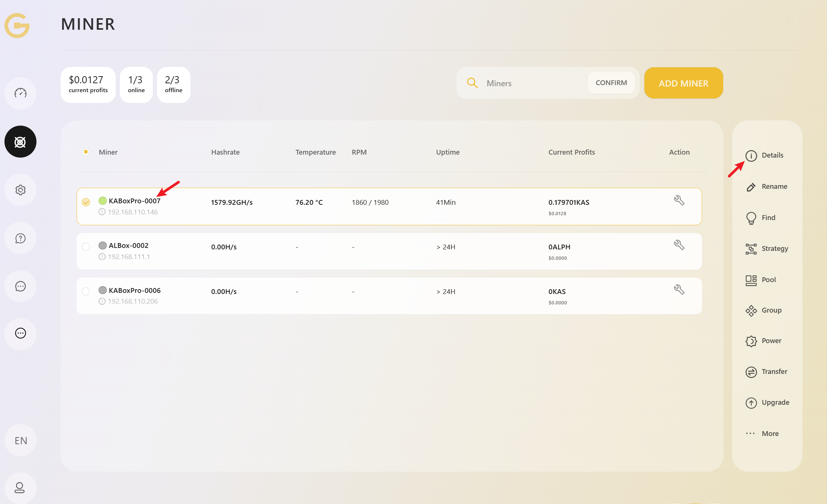
Task: Click the Details info icon
Action: click(x=751, y=156)
